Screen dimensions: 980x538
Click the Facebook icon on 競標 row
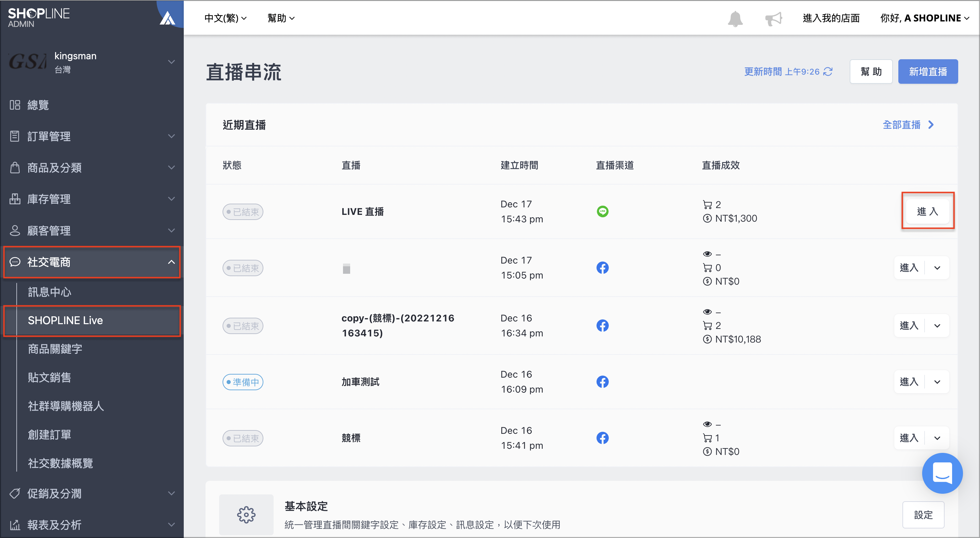602,438
